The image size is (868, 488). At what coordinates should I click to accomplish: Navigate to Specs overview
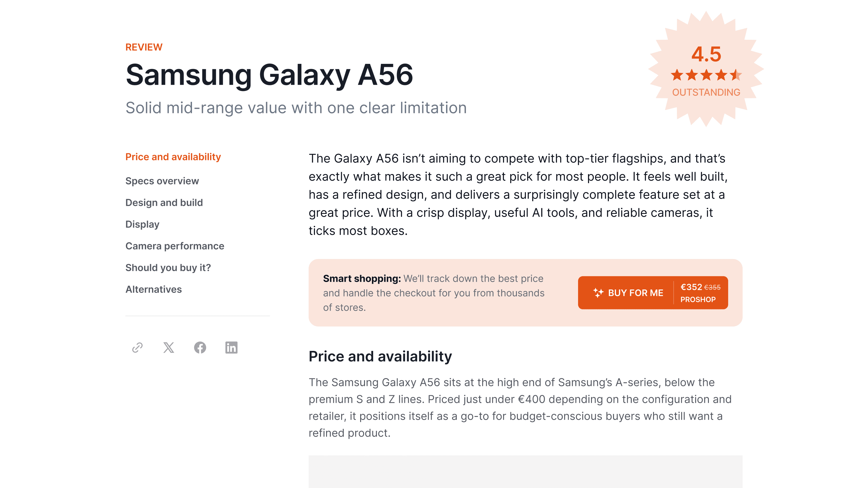162,181
